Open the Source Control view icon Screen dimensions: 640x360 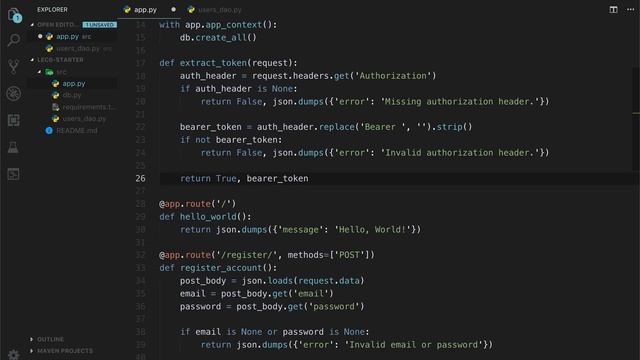coord(13,67)
